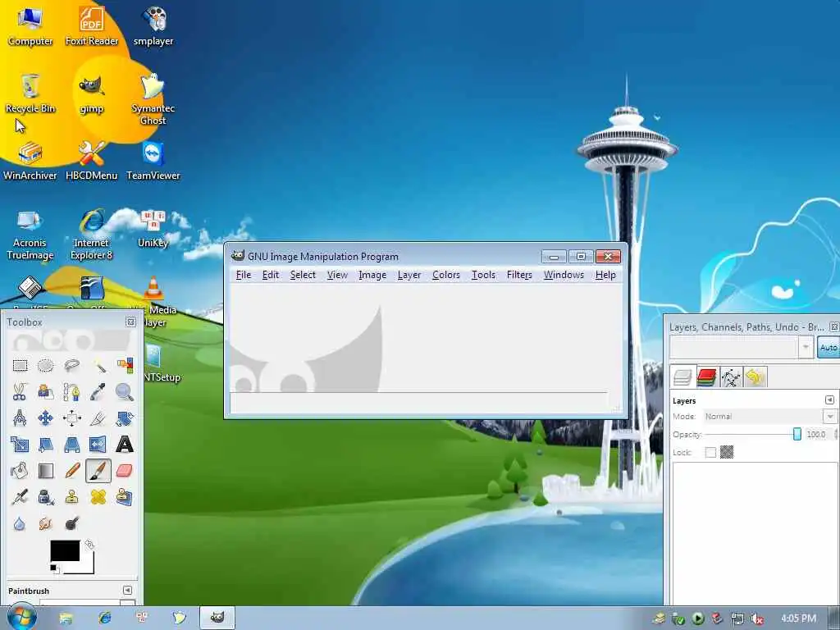Switch to the Paths tab in dock

(x=731, y=377)
